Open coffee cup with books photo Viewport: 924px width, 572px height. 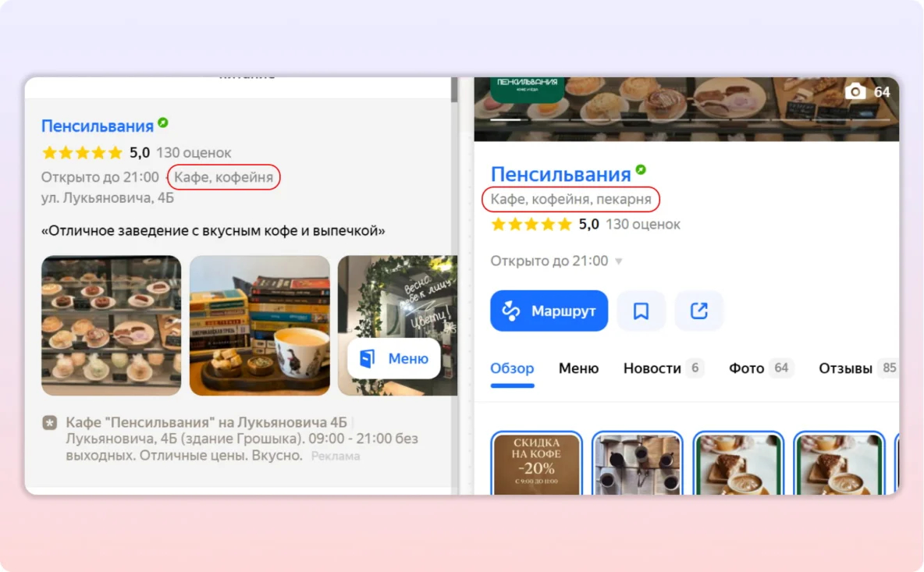(x=259, y=325)
